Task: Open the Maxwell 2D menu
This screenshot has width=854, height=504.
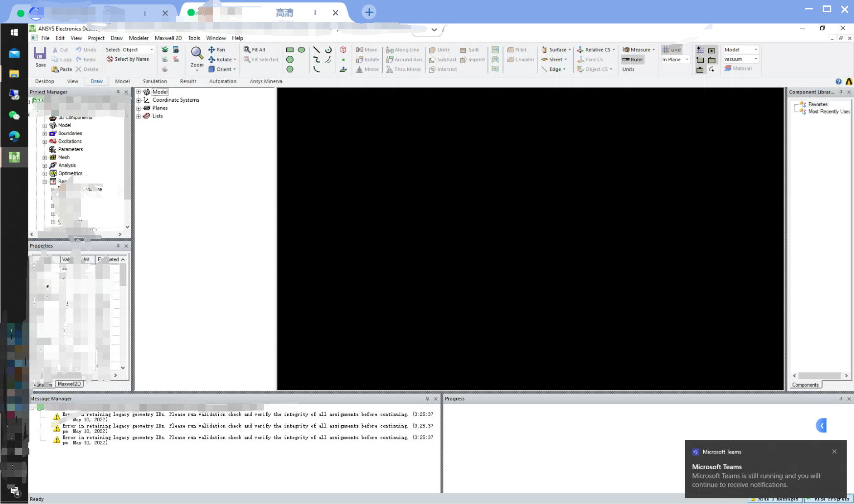Action: pos(168,38)
